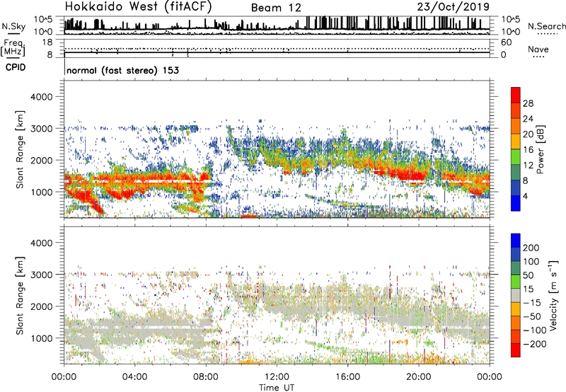Click "18" on the frequency axis

coord(47,42)
